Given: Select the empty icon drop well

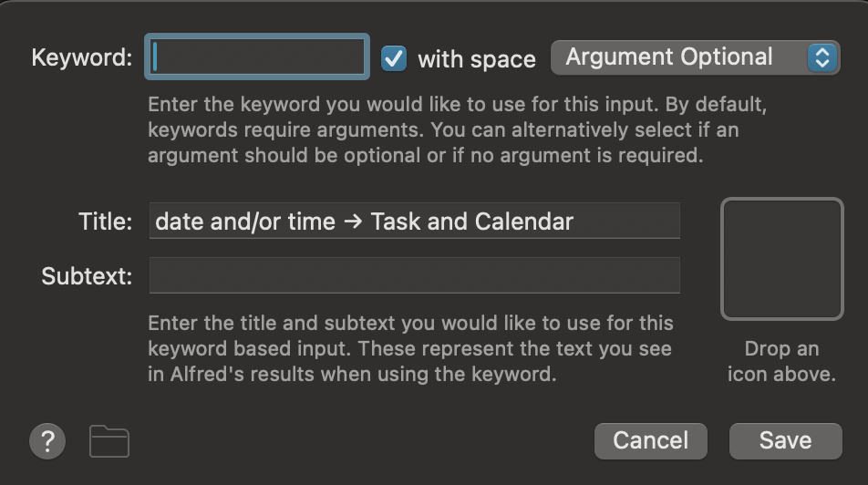Looking at the screenshot, I should (782, 260).
